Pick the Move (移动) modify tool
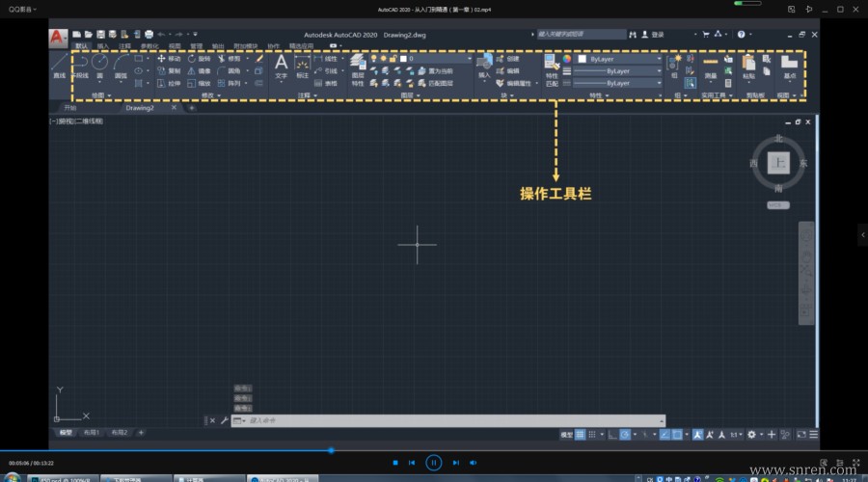The height and width of the screenshot is (482, 868). click(168, 59)
